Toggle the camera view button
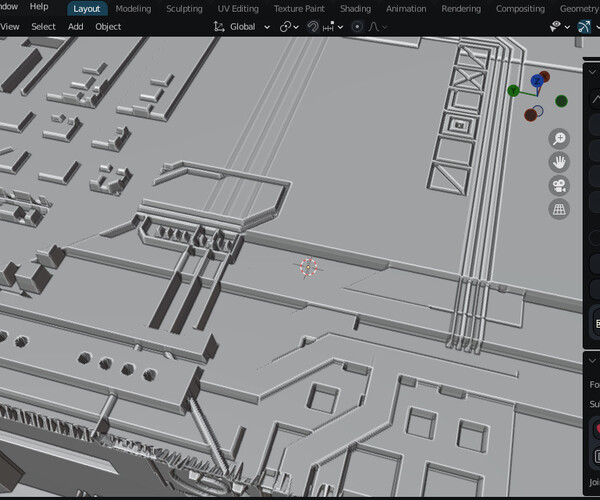Image resolution: width=600 pixels, height=500 pixels. point(559,186)
